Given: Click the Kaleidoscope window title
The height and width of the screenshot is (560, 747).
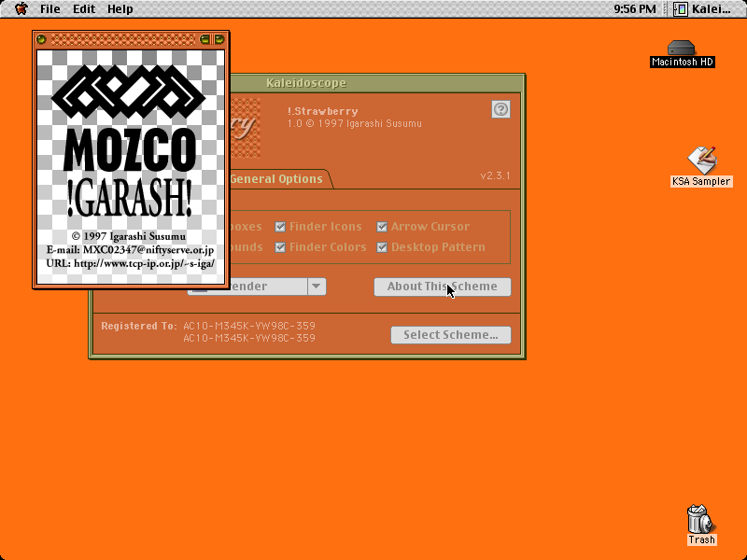Looking at the screenshot, I should [x=306, y=83].
